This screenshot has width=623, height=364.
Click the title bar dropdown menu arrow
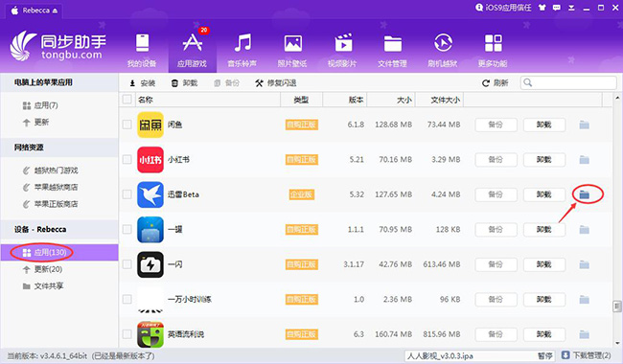pos(571,8)
